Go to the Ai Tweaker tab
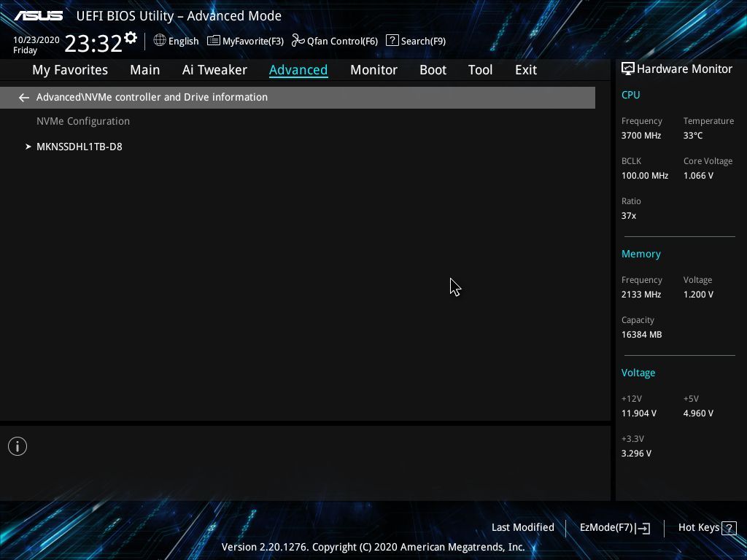This screenshot has height=560, width=747. [214, 70]
